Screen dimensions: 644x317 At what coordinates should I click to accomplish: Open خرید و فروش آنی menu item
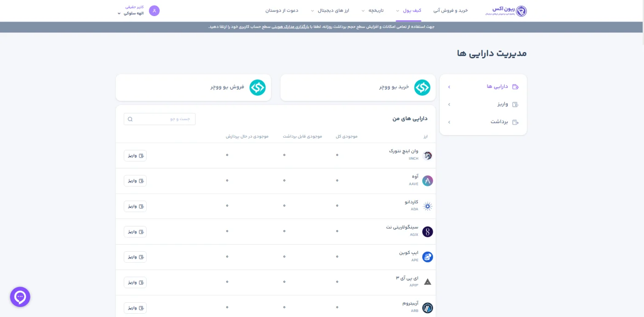[x=450, y=10]
